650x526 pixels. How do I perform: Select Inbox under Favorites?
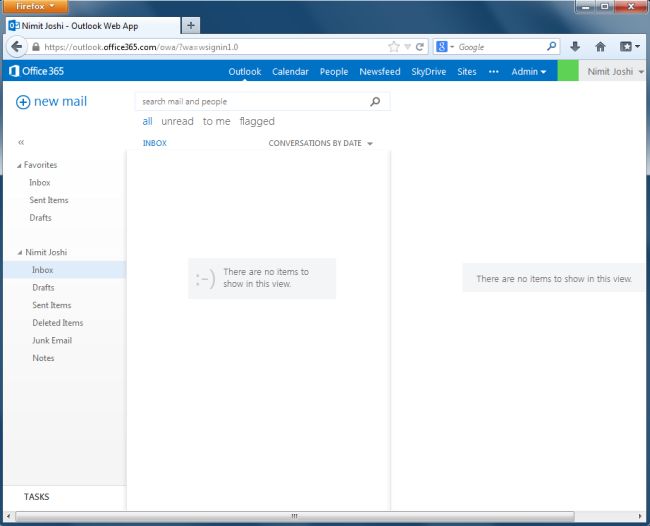tap(40, 182)
